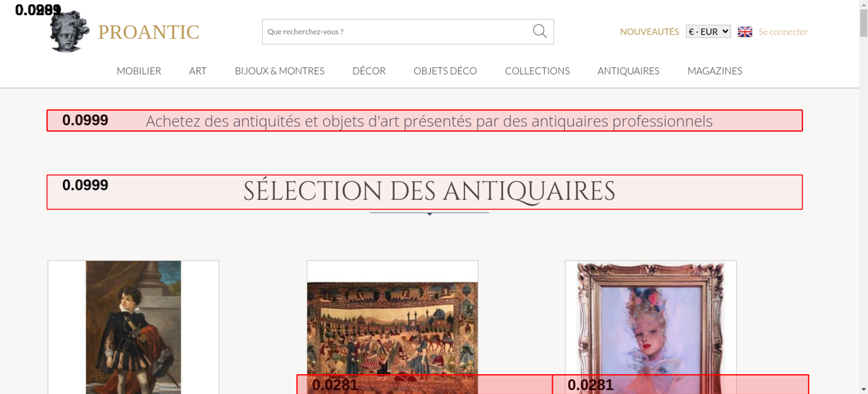Go to the DÉCOR menu

coord(369,71)
